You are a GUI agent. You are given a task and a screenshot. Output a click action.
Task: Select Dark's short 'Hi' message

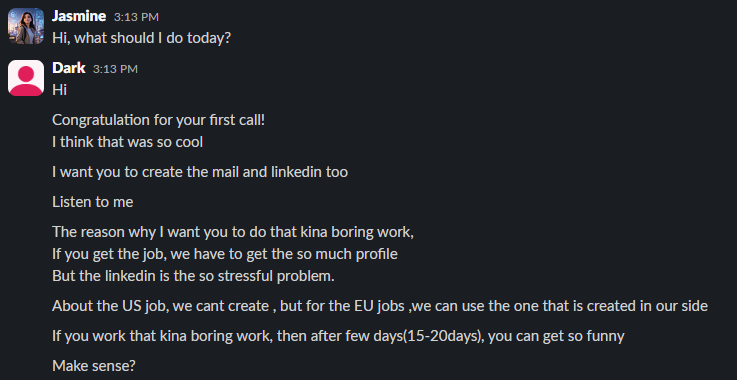tap(59, 89)
